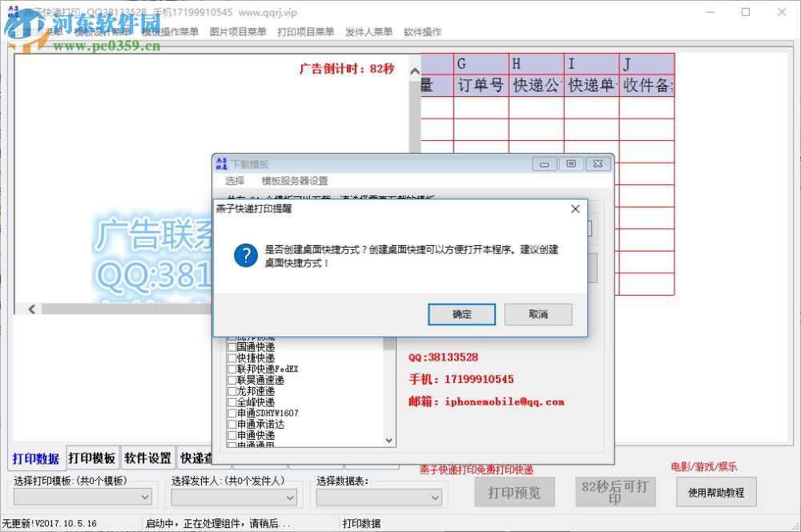Open 选择 menu in 下载模板 window
This screenshot has width=801, height=532.
click(235, 181)
